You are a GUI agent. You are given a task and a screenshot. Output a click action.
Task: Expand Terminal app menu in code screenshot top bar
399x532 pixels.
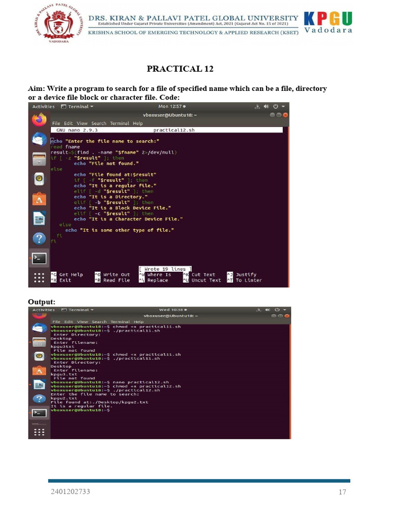pyautogui.click(x=77, y=107)
